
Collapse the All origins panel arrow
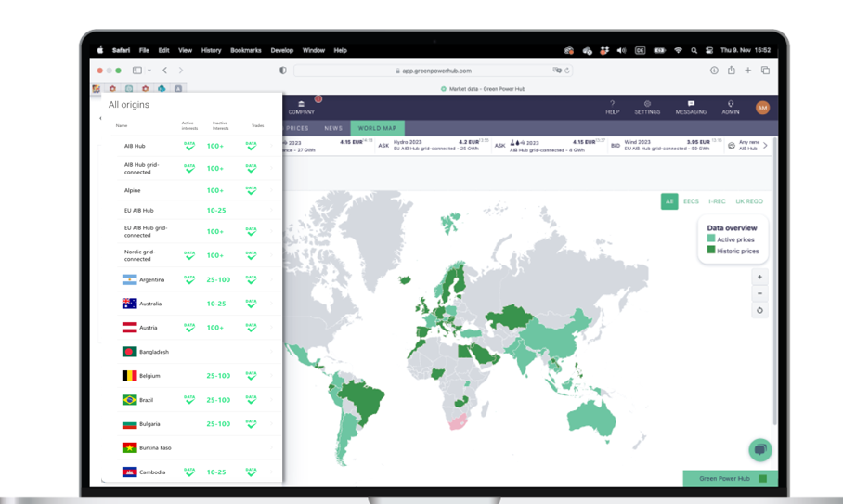[x=100, y=118]
